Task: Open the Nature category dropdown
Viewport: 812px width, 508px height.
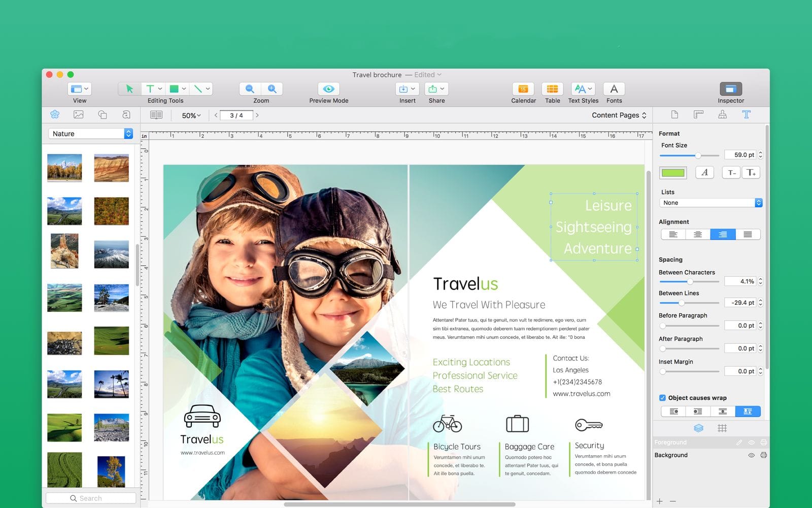Action: [91, 134]
